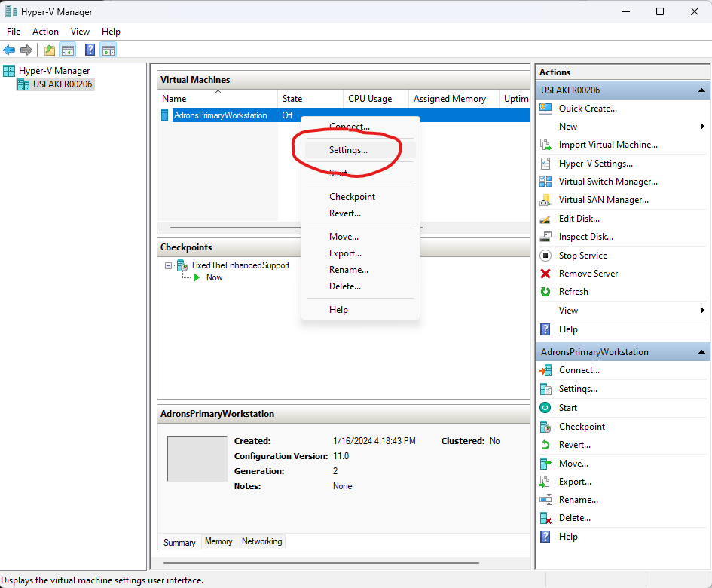Open the Action menu

coord(45,32)
